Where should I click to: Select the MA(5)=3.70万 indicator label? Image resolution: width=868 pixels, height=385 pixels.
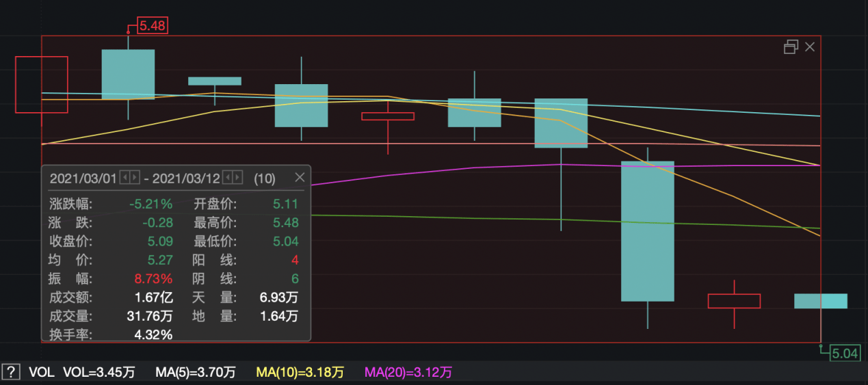195,372
